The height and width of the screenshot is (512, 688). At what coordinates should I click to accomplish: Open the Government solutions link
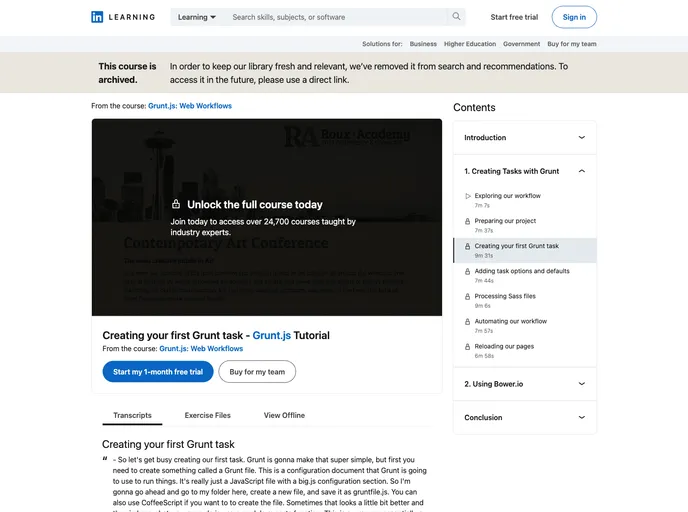(x=521, y=44)
